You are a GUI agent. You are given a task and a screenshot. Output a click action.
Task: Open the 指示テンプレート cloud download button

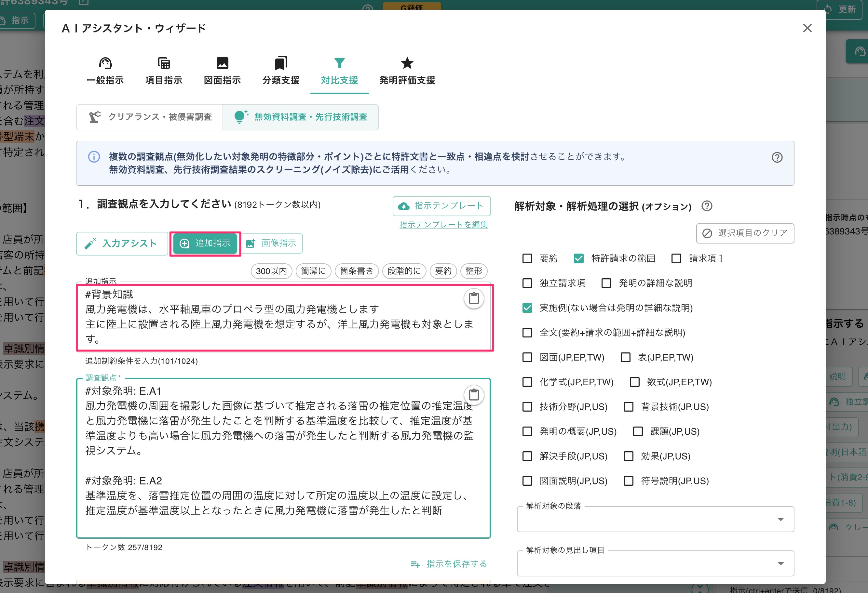(441, 205)
